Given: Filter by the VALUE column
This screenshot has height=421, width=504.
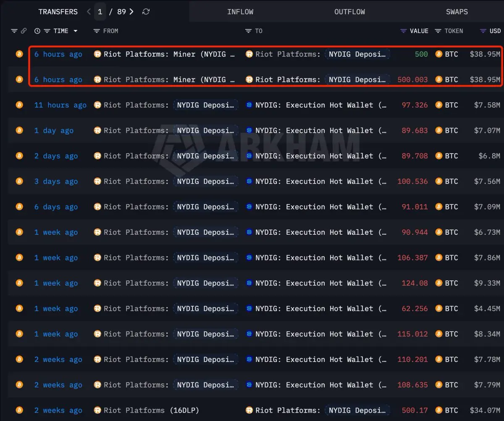Looking at the screenshot, I should 404,31.
